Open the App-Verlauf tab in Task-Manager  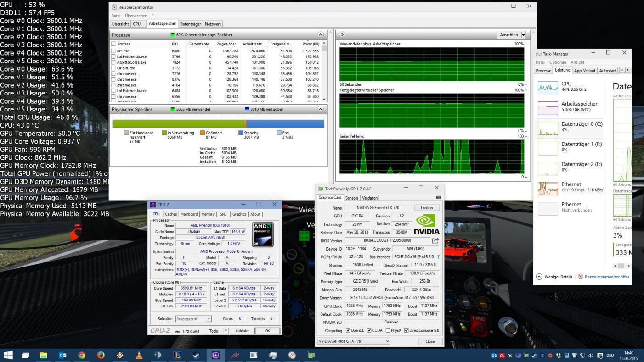[584, 71]
